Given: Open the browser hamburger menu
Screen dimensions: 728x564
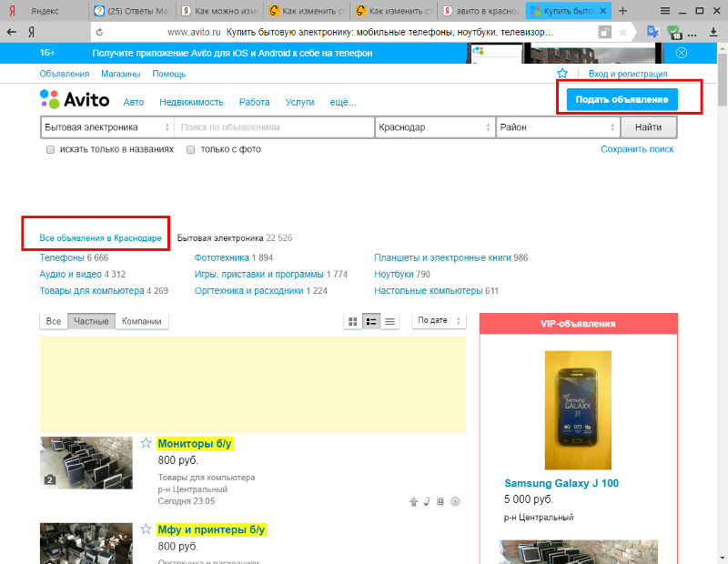Looking at the screenshot, I should (x=665, y=11).
